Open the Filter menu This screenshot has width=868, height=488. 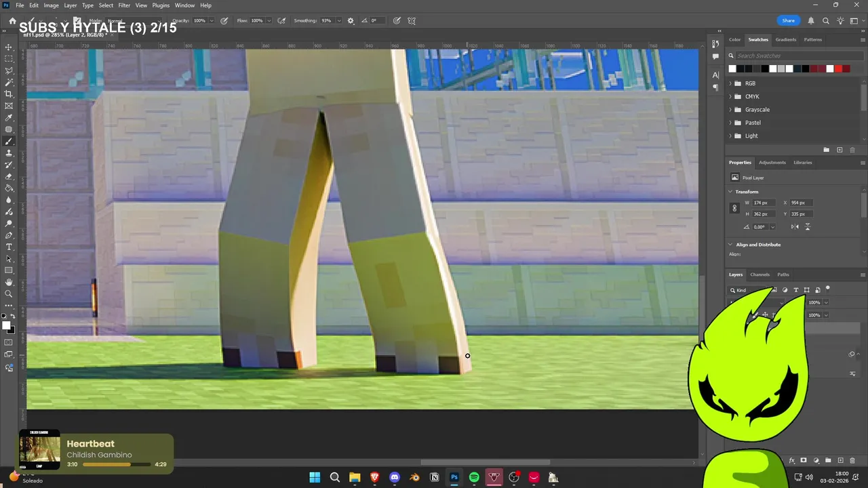click(124, 5)
